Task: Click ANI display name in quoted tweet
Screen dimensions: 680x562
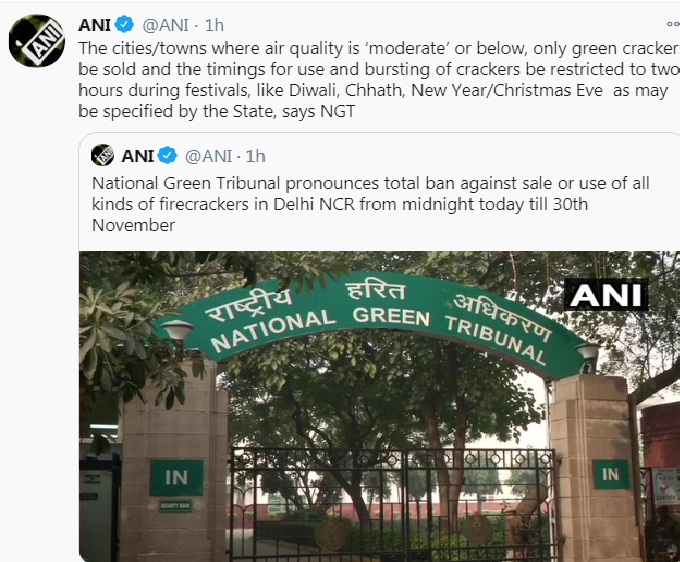Action: (x=137, y=156)
